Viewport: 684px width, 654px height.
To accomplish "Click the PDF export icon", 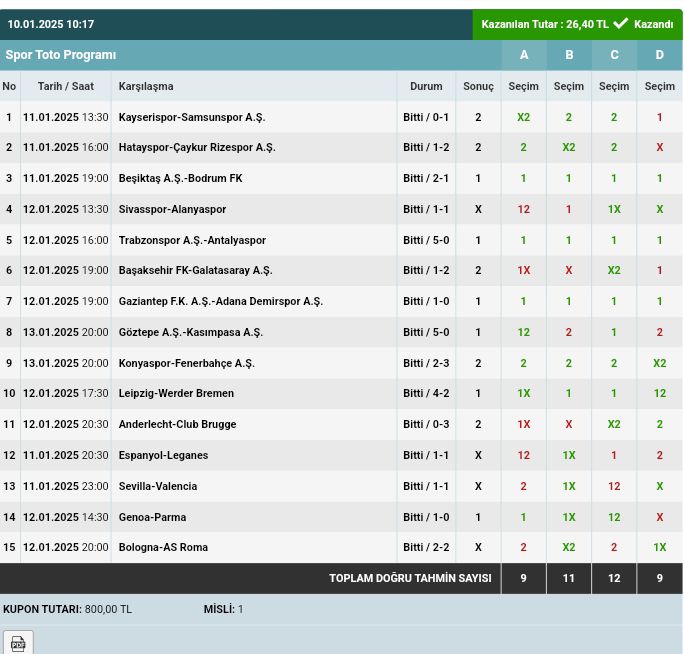I will (18, 643).
